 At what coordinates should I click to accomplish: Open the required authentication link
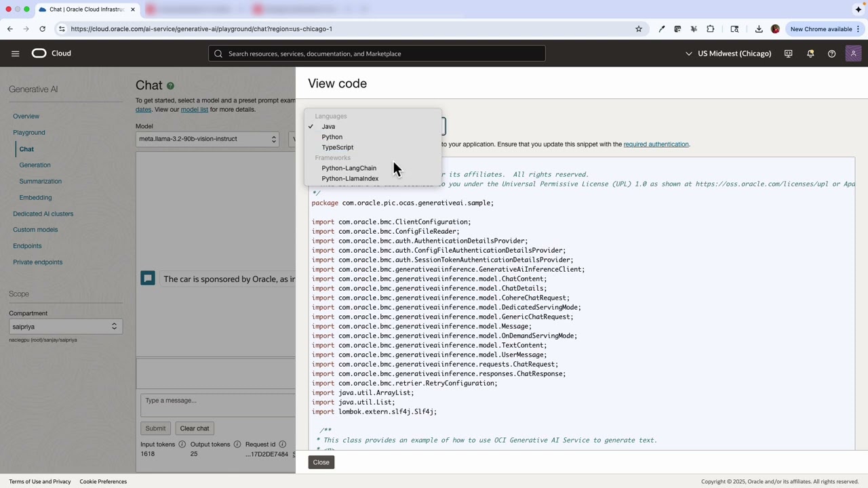[656, 144]
